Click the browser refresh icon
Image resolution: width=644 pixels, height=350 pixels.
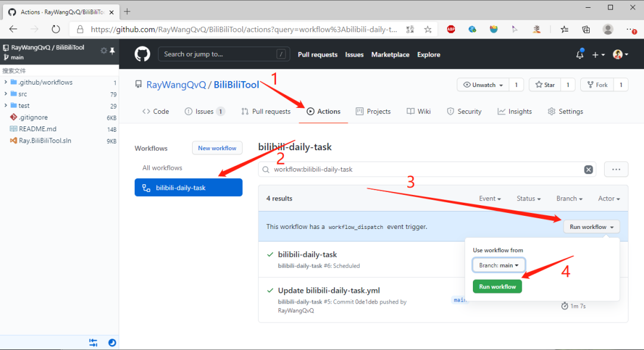point(55,29)
